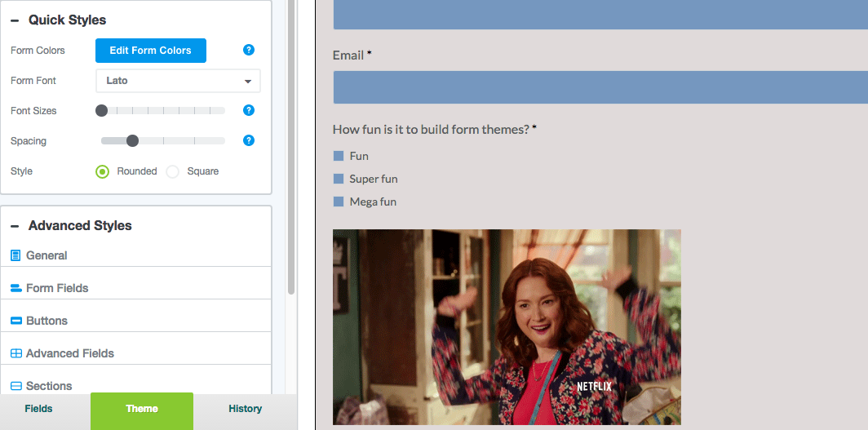Expand the Buttons styles row
The width and height of the screenshot is (868, 430).
[x=135, y=321]
